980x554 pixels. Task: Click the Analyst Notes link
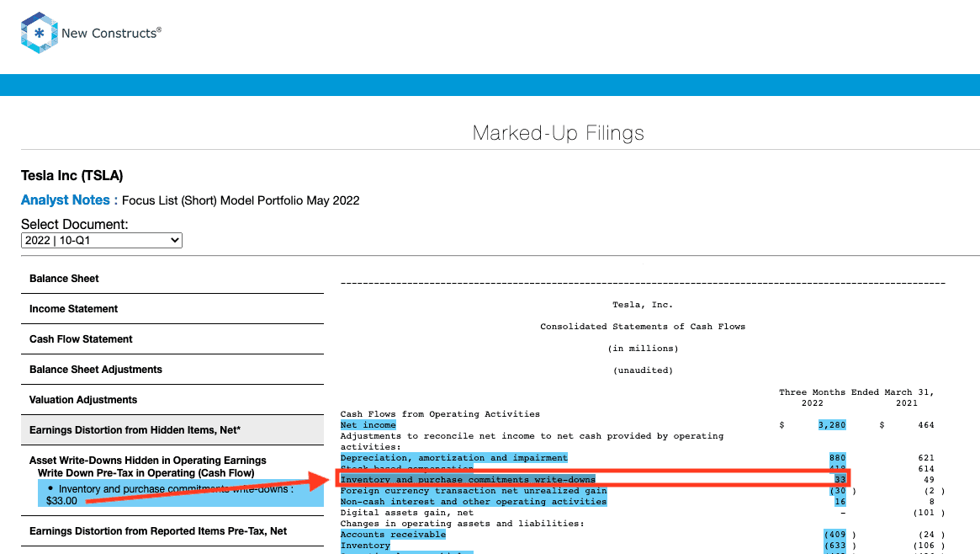click(69, 200)
